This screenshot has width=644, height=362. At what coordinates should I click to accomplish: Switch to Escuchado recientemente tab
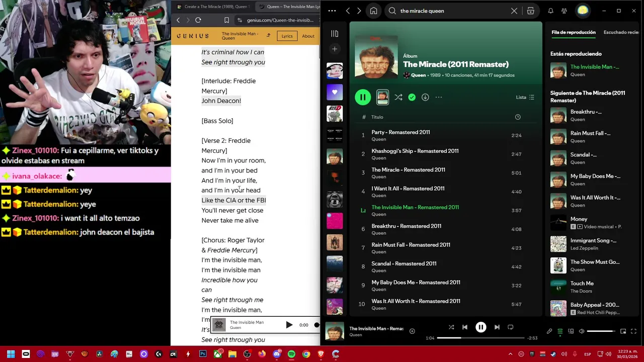[621, 32]
